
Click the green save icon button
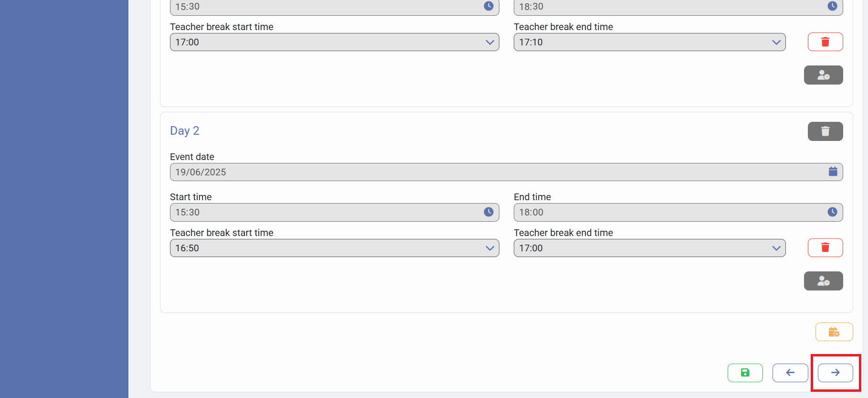click(745, 373)
